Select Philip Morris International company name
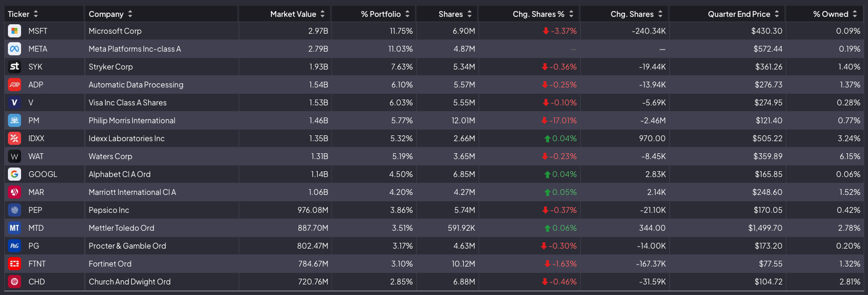This screenshot has width=868, height=295. [132, 121]
